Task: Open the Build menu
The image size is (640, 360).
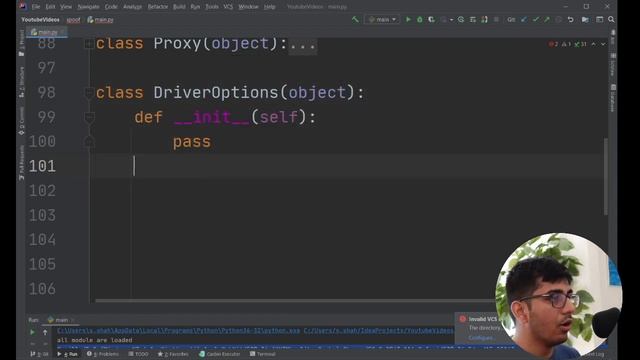Action: point(179,7)
